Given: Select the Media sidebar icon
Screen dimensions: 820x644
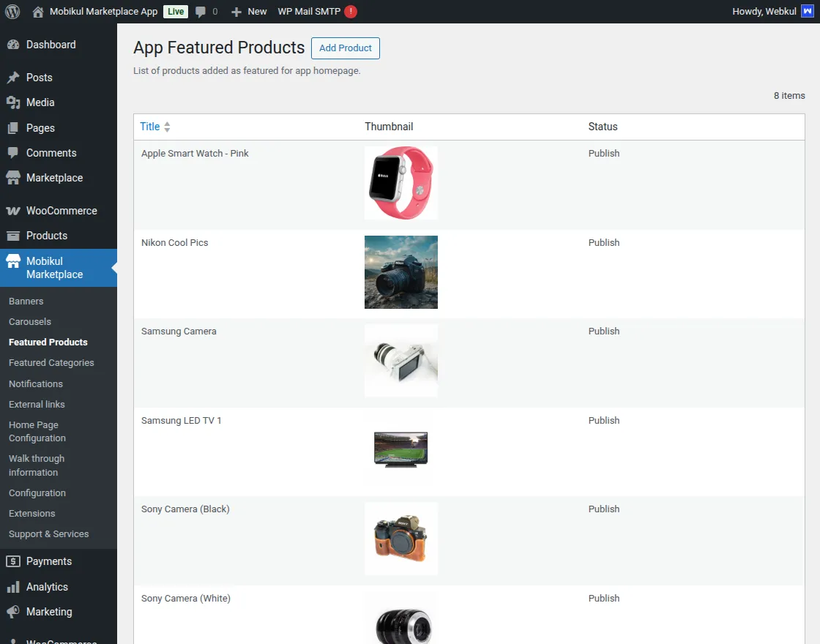Looking at the screenshot, I should point(12,102).
